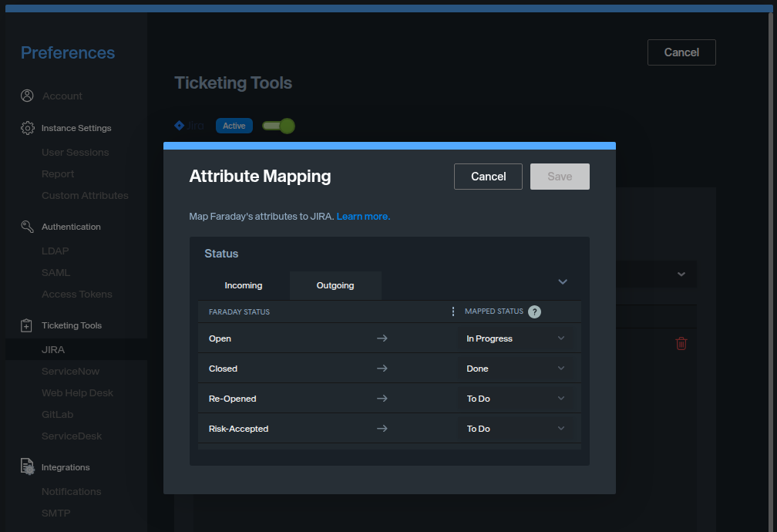This screenshot has height=532, width=777.
Task: Click the red trash delete icon
Action: point(681,344)
